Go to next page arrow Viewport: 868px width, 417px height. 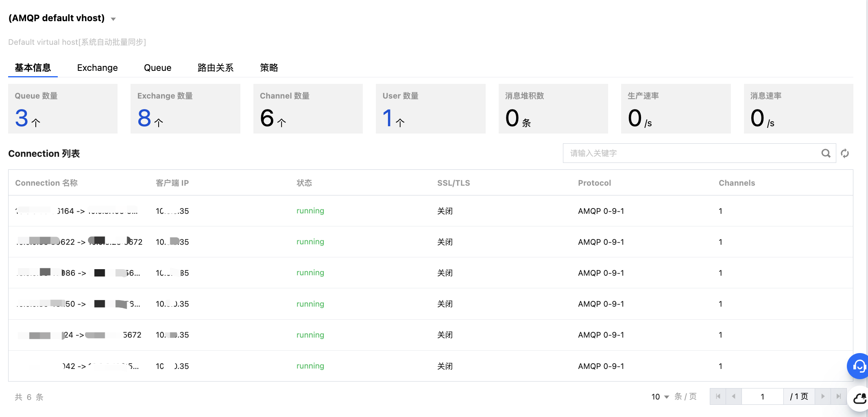(823, 396)
